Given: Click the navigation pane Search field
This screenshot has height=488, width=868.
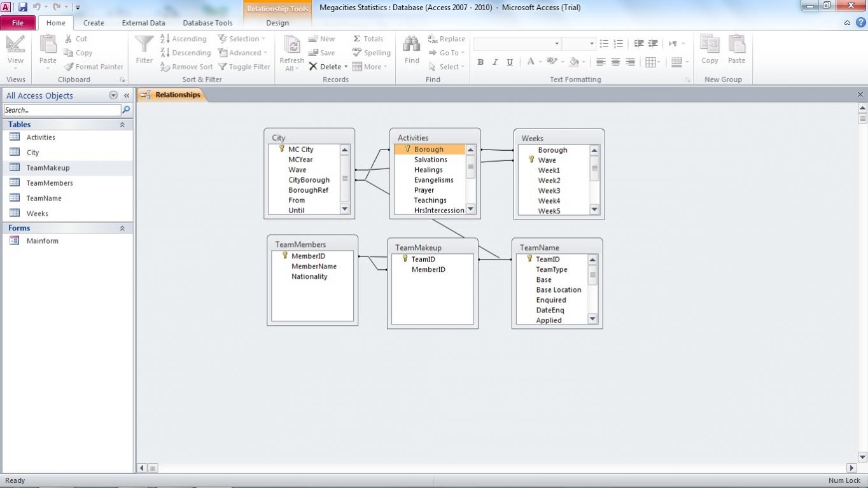Looking at the screenshot, I should [x=61, y=110].
